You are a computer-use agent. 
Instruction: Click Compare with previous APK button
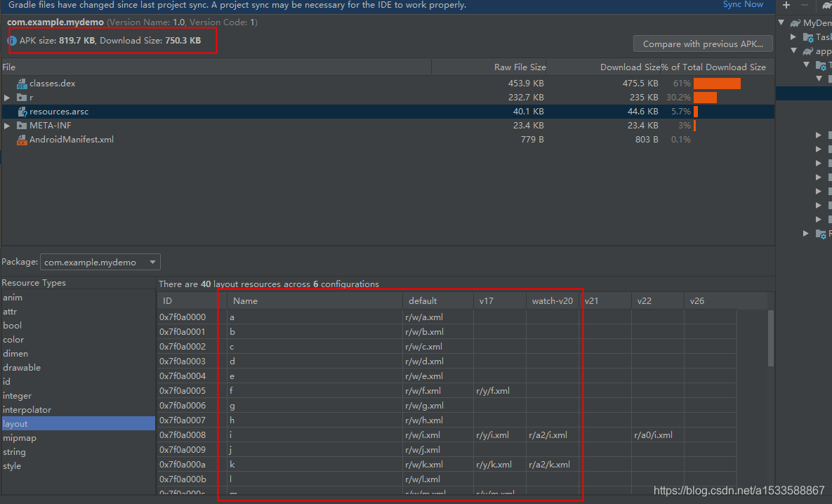tap(703, 44)
